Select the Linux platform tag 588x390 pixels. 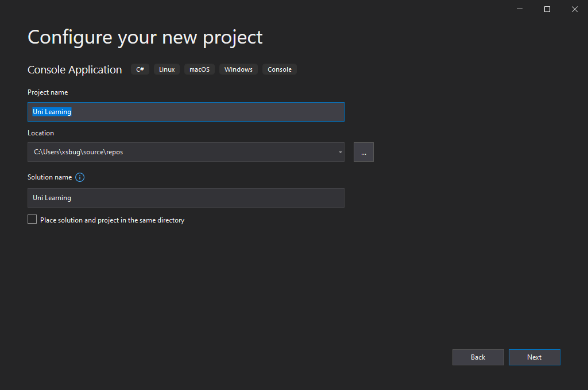pyautogui.click(x=167, y=69)
